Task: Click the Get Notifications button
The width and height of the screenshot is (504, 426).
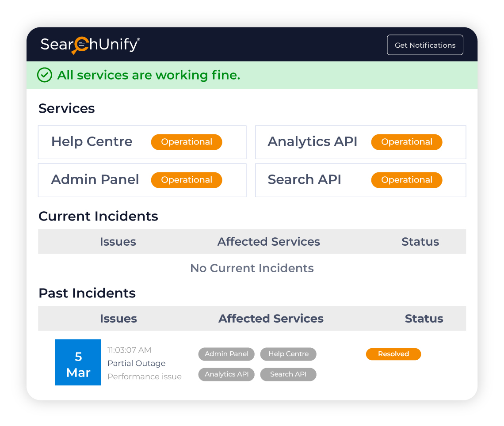Action: [x=425, y=45]
